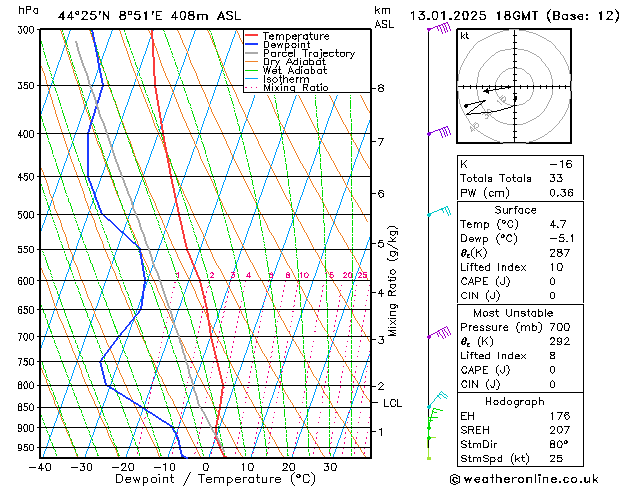Click the "-20" temperature axis label
Viewport: 629px width, 486px height.
[x=123, y=467]
